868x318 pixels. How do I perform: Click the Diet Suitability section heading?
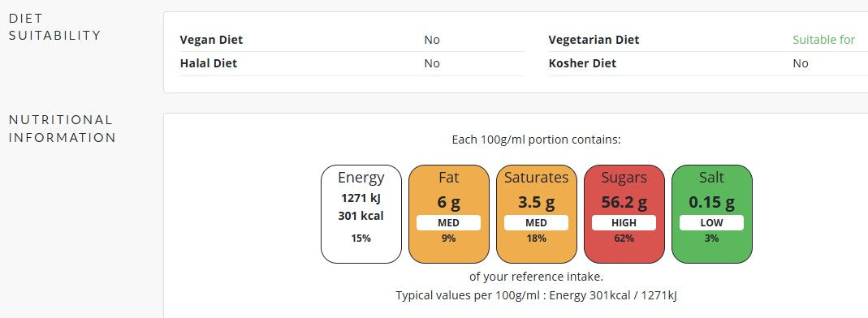(x=54, y=27)
